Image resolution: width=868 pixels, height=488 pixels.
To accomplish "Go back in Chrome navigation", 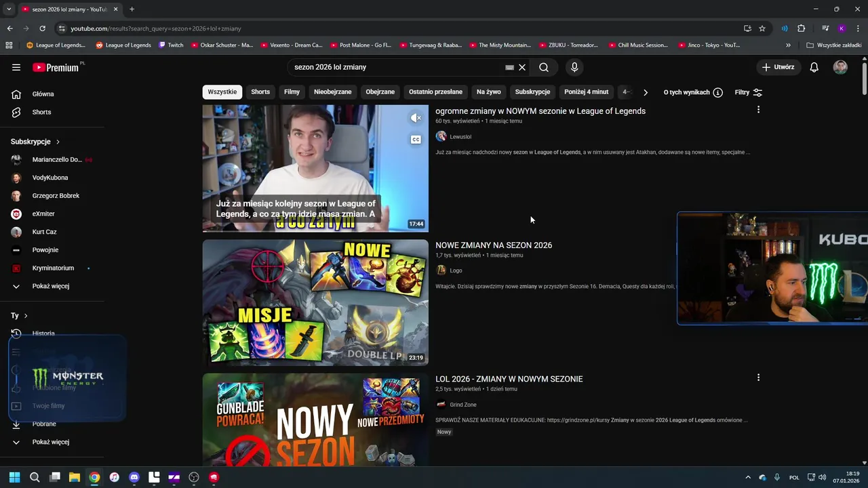I will 9,28.
